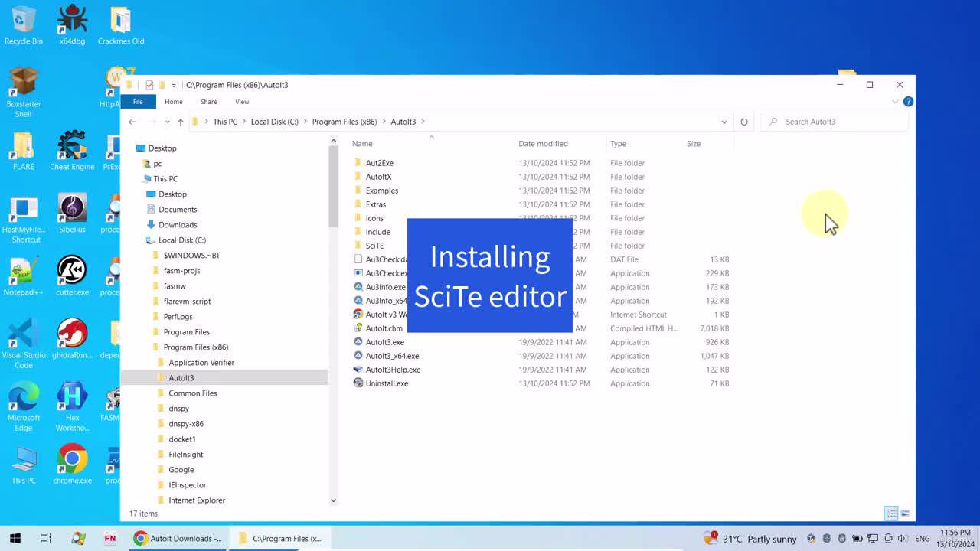Viewport: 980px width, 551px height.
Task: Switch to large icons view button
Action: [905, 514]
